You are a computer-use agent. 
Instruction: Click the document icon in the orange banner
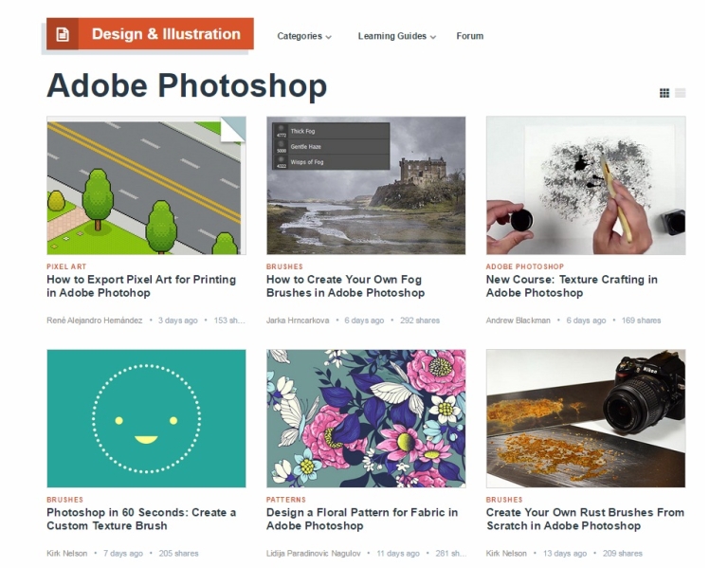63,34
